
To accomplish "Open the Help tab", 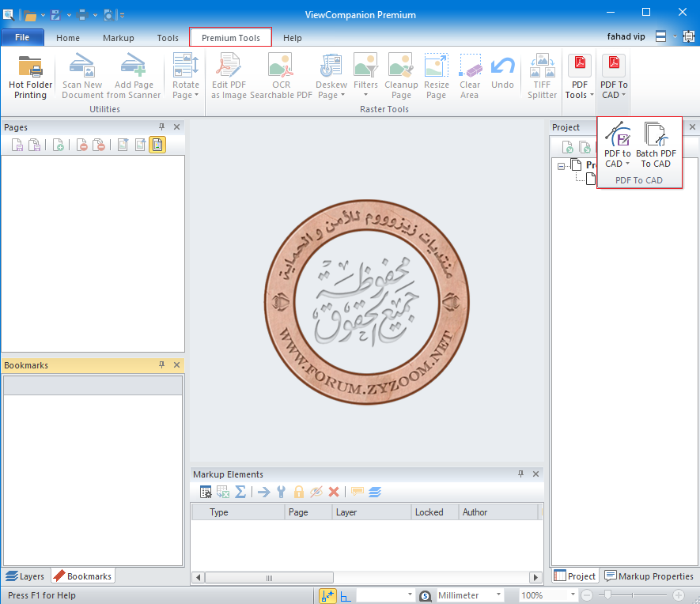I will (293, 38).
